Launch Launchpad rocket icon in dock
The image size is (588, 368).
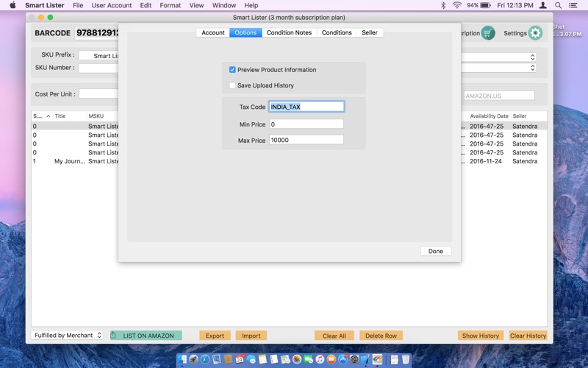(x=193, y=359)
